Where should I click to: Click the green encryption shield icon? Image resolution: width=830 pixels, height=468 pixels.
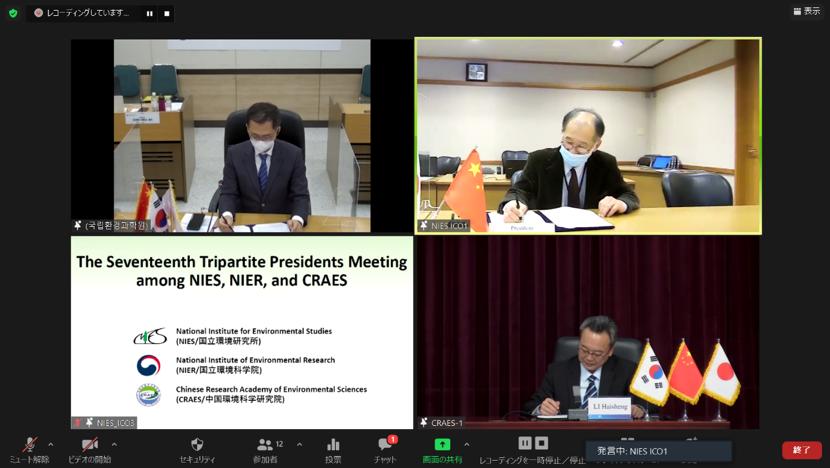[x=13, y=13]
